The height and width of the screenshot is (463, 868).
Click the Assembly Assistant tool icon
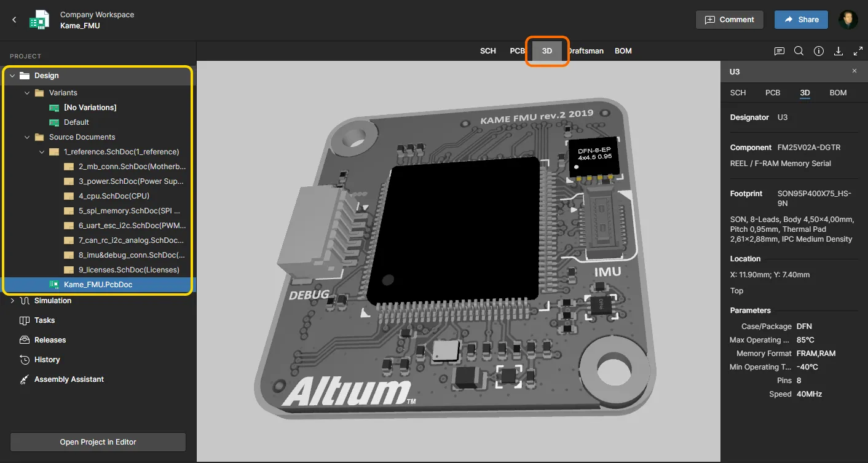click(25, 379)
